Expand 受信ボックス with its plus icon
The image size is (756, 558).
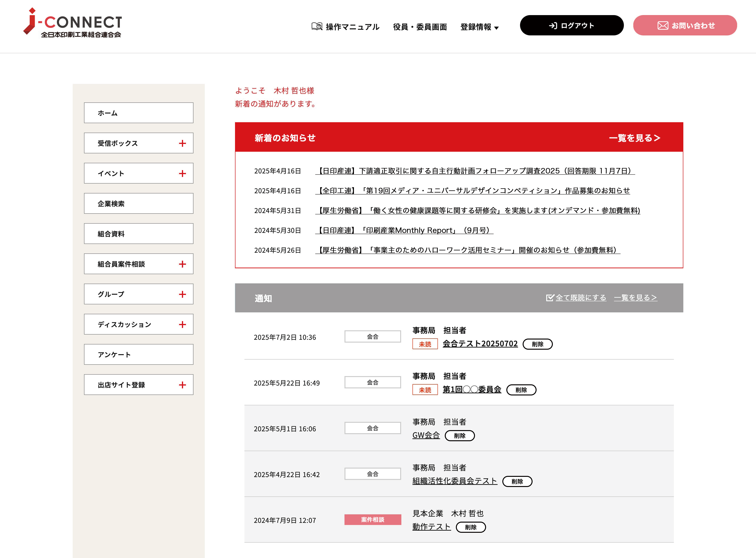click(182, 143)
